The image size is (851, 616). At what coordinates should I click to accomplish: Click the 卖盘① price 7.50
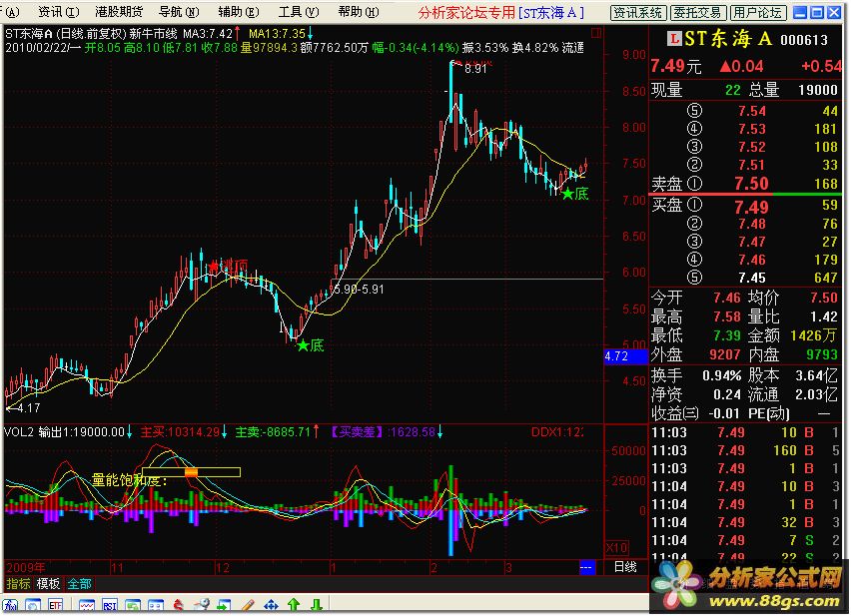(752, 184)
